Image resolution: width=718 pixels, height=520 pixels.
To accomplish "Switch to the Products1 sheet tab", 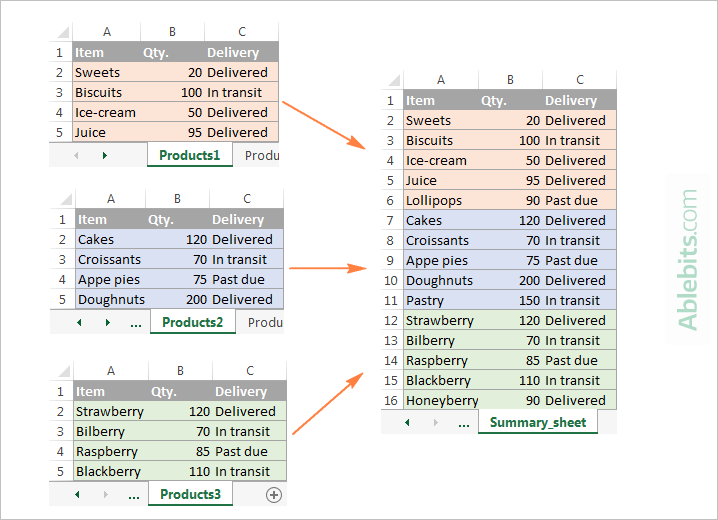I will click(x=189, y=155).
